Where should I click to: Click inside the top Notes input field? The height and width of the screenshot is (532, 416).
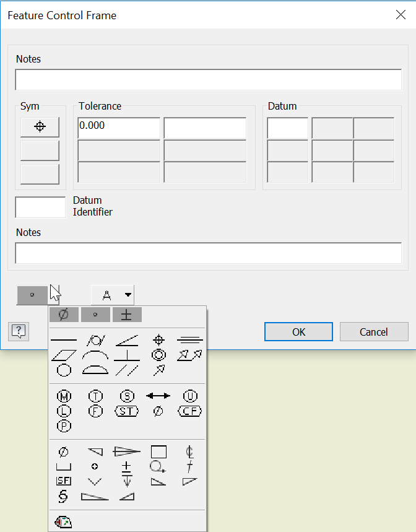click(x=208, y=79)
